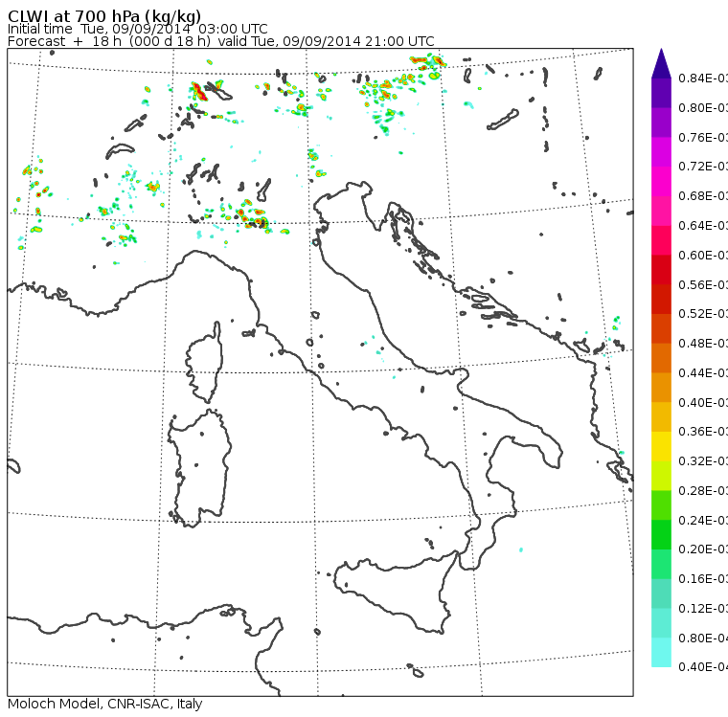Click the island of Sardinia on the map
The height and width of the screenshot is (717, 728).
[x=200, y=469]
